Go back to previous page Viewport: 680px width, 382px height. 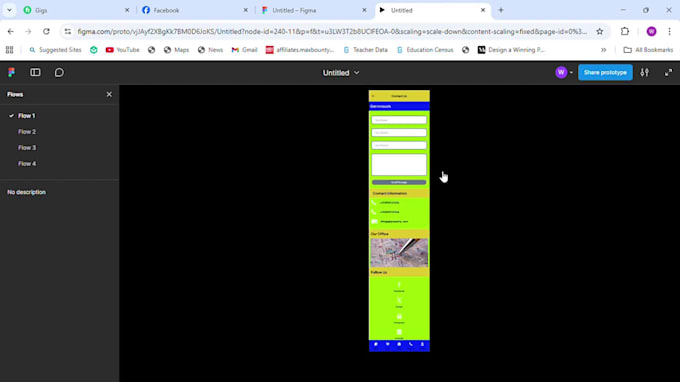tap(10, 31)
